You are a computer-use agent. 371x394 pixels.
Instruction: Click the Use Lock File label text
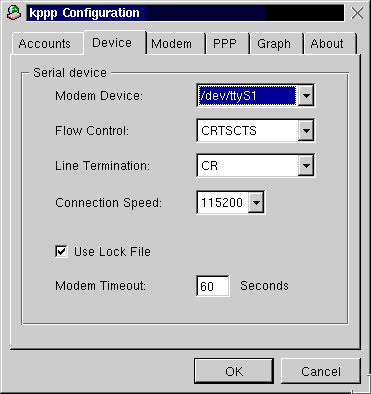[112, 252]
